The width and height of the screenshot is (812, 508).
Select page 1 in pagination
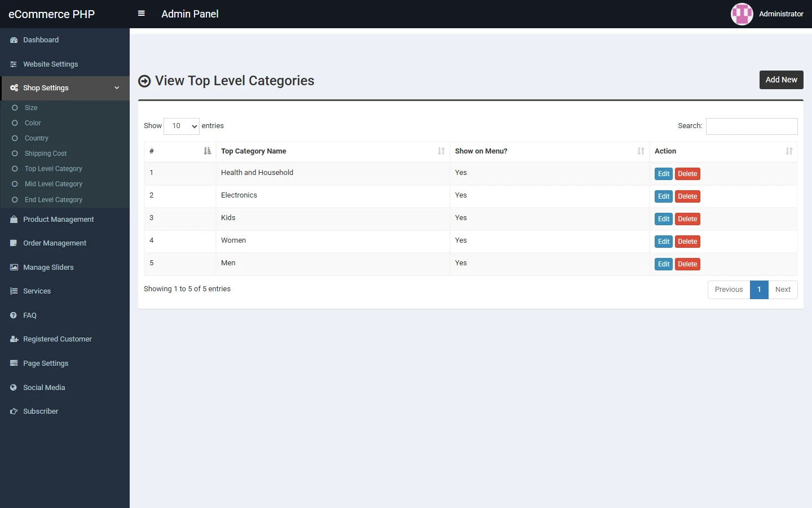(x=759, y=290)
